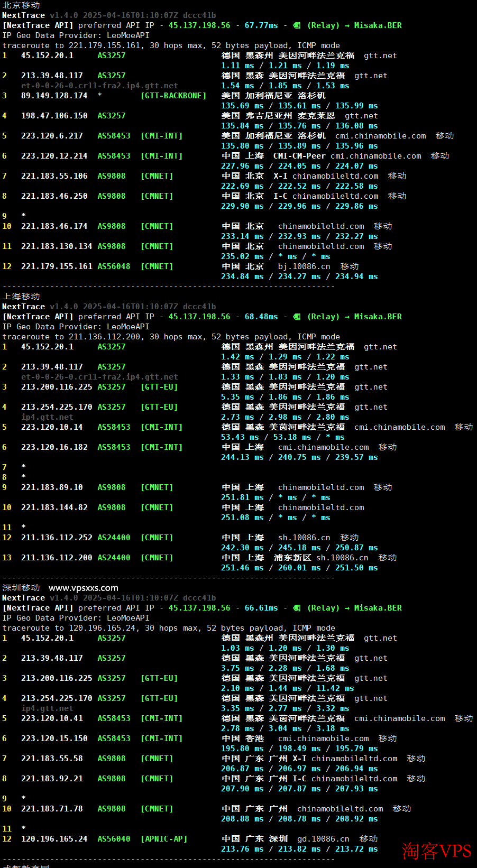477x868 pixels.
Task: Click the relay icon after 67.77ms
Action: pyautogui.click(x=297, y=25)
